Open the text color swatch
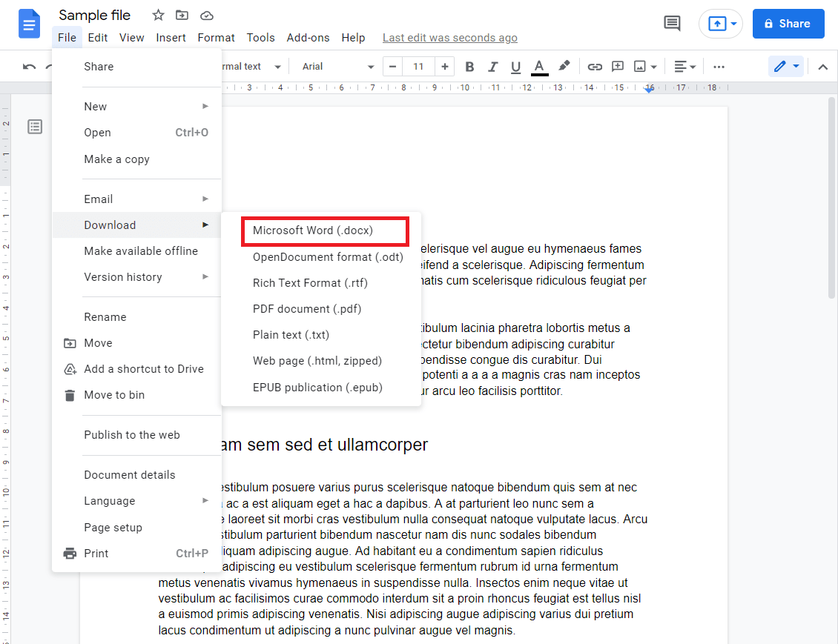Image resolution: width=838 pixels, height=644 pixels. point(539,66)
